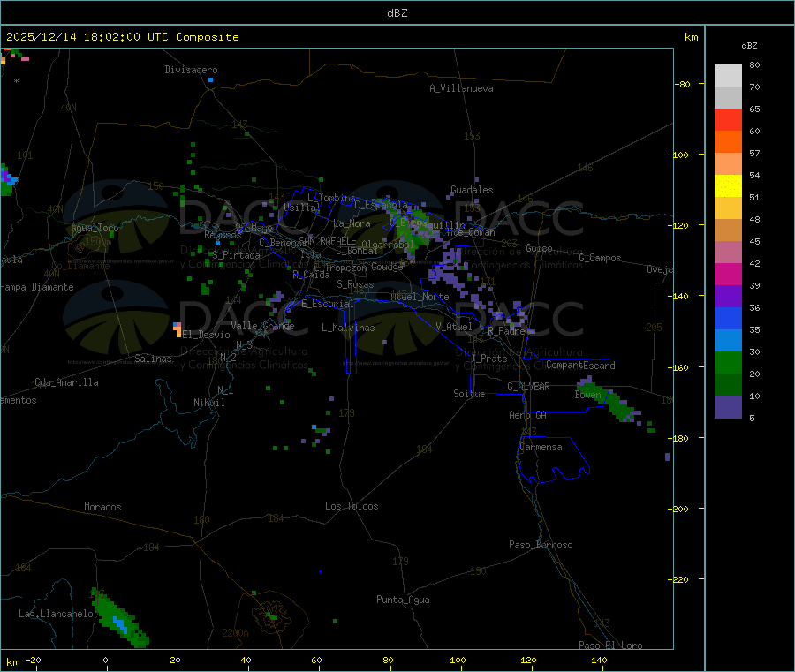
Task: Click the 60 km horizontal axis tick
Action: pos(316,660)
